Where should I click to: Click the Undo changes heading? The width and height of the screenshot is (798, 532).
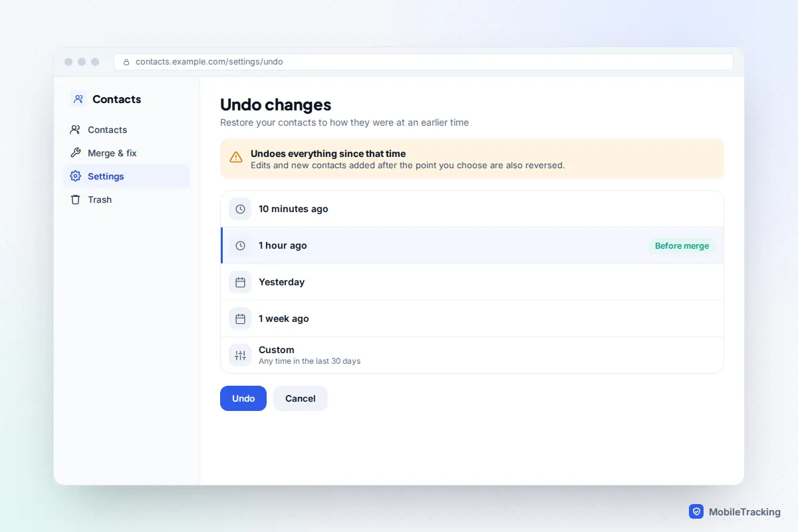[x=276, y=105]
